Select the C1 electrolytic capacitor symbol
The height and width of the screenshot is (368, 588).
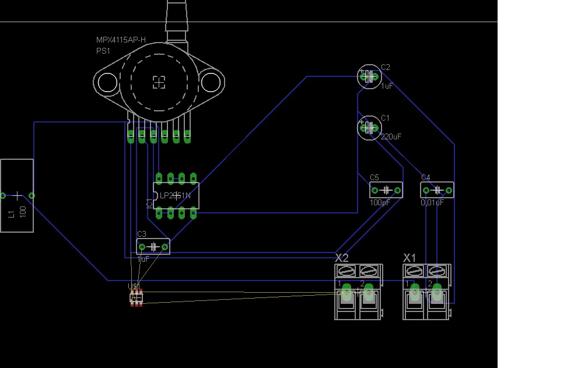(369, 128)
